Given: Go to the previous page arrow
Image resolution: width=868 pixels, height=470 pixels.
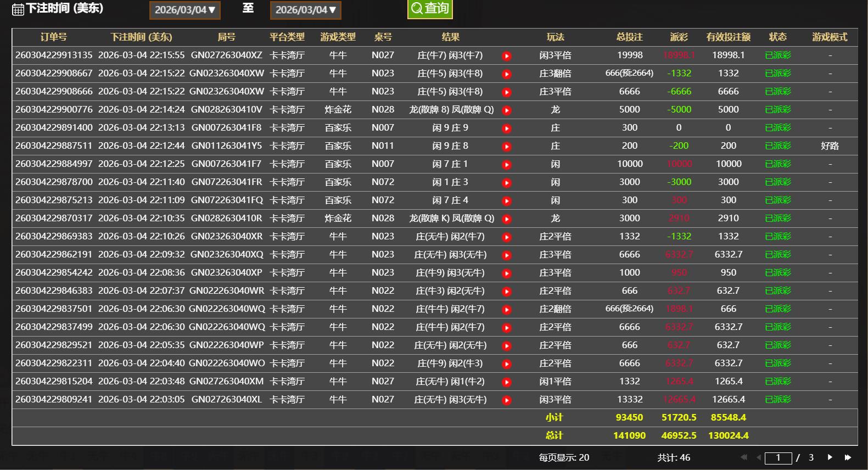Looking at the screenshot, I should pyautogui.click(x=759, y=457).
